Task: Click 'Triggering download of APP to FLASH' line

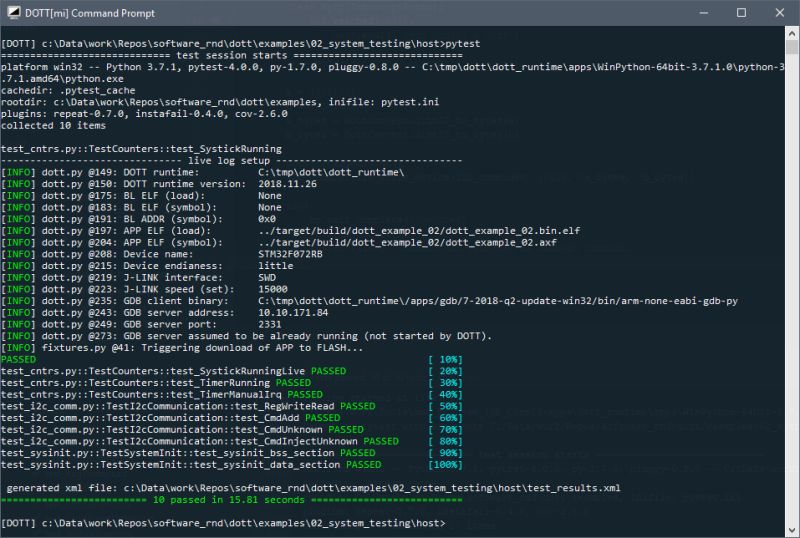Action: pos(182,348)
